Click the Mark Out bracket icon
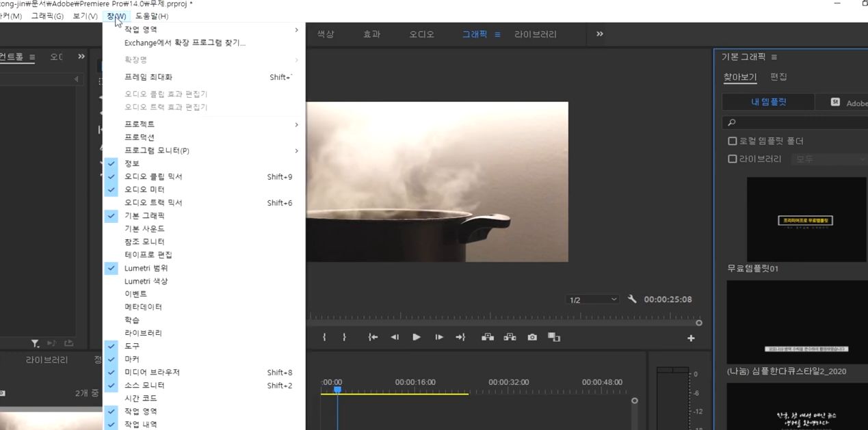868x430 pixels. [344, 337]
